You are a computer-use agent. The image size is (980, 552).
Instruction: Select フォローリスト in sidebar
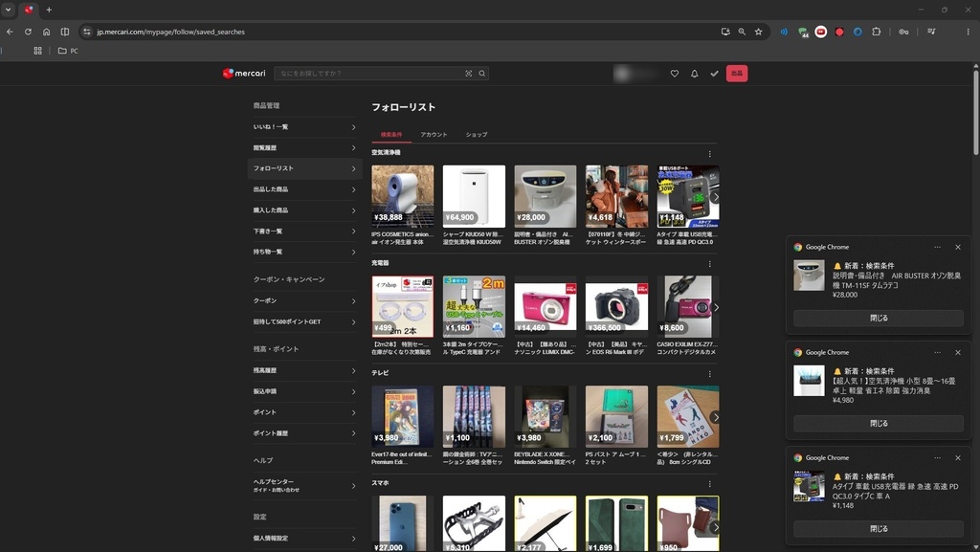click(304, 168)
